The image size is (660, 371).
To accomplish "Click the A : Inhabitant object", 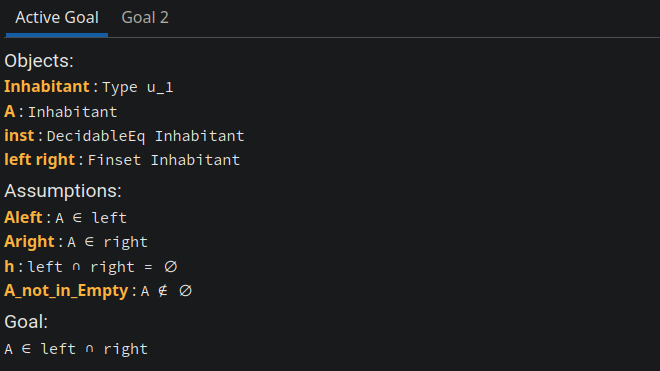I will click(61, 112).
